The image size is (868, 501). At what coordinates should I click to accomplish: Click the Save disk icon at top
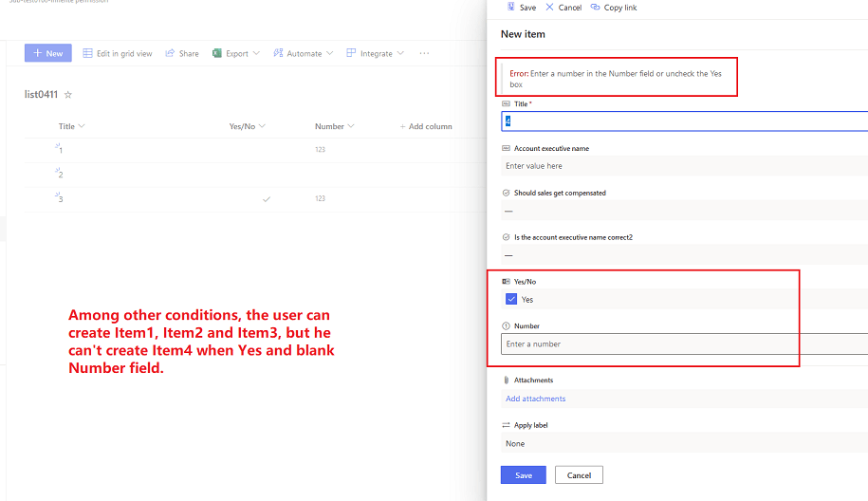click(x=511, y=7)
